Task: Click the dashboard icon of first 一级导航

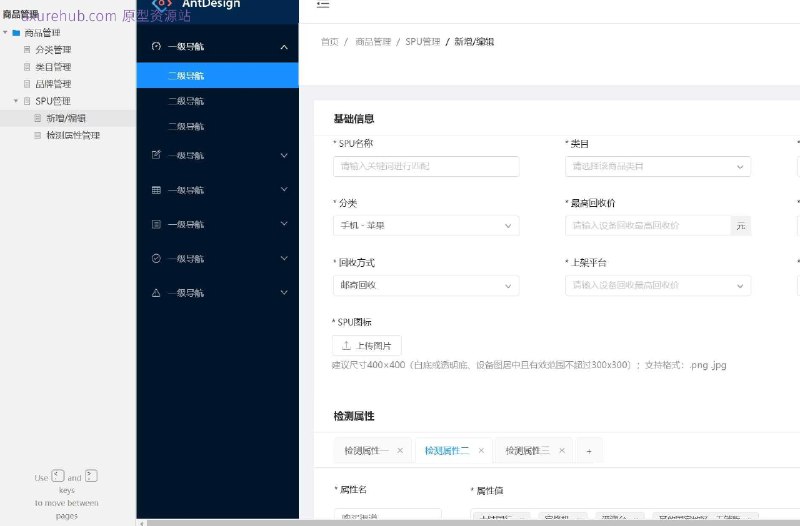Action: (x=156, y=46)
